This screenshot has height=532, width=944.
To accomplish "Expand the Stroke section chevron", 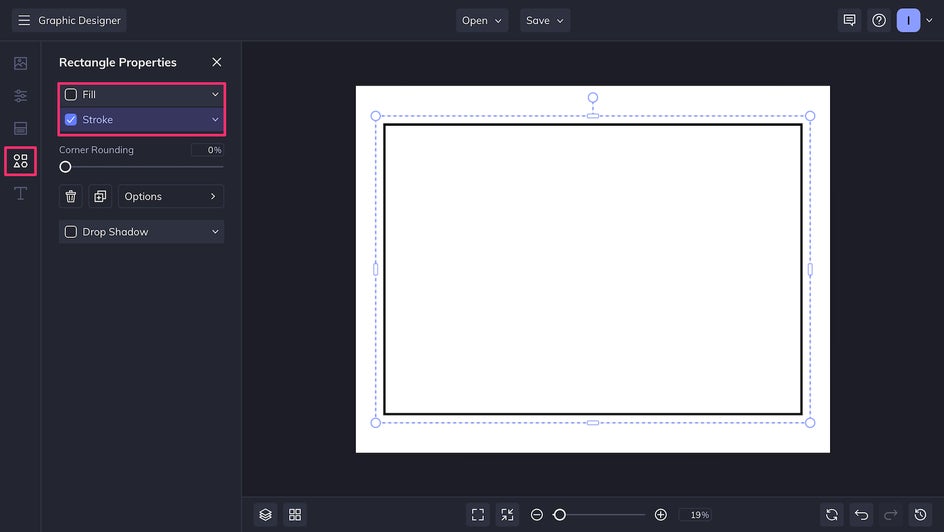I will coord(215,120).
